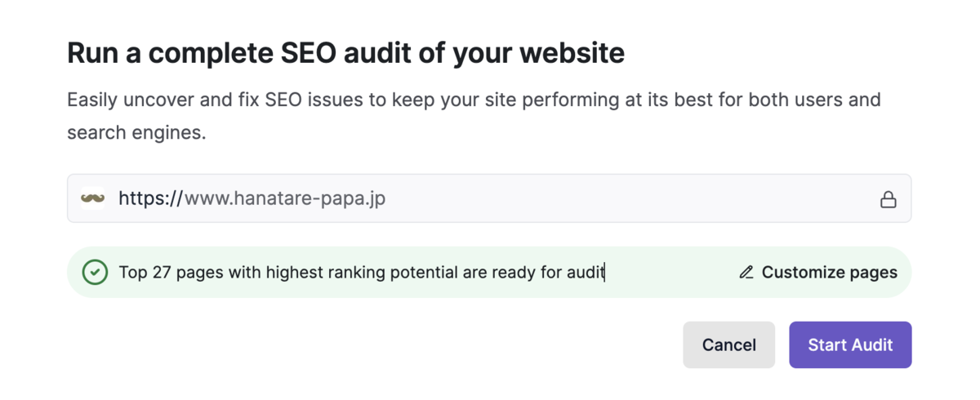This screenshot has height=400, width=980.
Task: Click the 'https://' prefix in the URL field
Action: (x=151, y=198)
